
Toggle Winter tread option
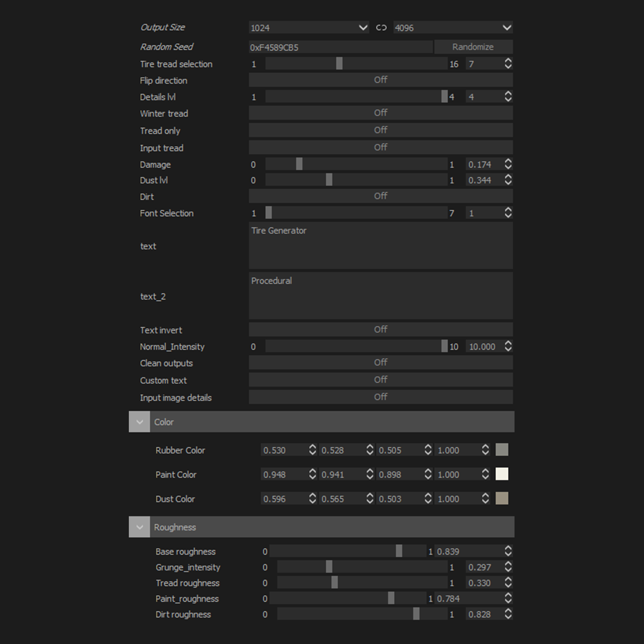381,113
